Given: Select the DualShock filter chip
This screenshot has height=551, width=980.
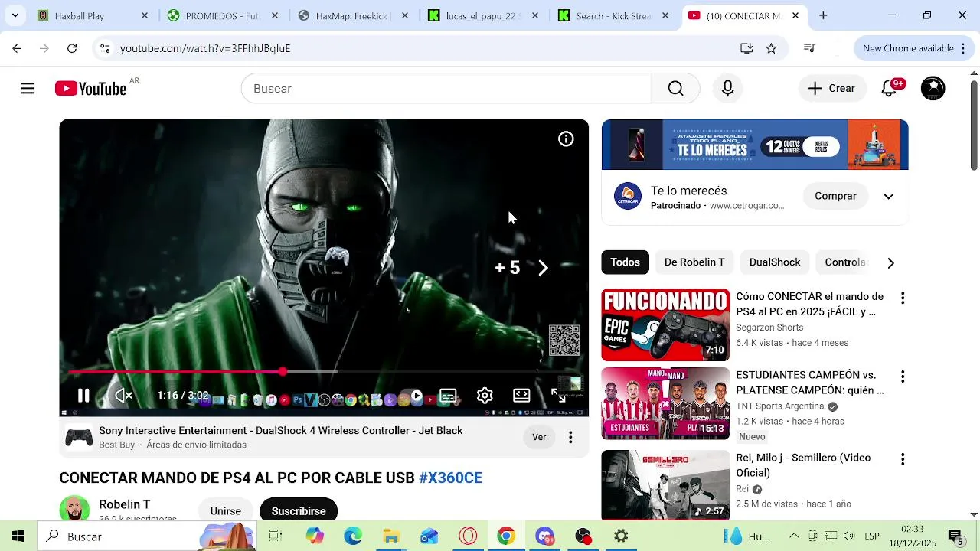Looking at the screenshot, I should [x=775, y=262].
